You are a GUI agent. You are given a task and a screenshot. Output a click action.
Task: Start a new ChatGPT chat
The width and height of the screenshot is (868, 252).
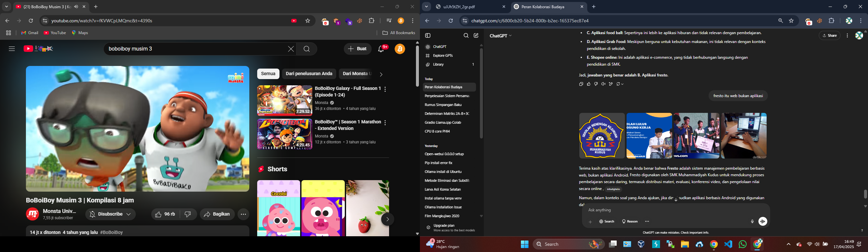pos(476,36)
